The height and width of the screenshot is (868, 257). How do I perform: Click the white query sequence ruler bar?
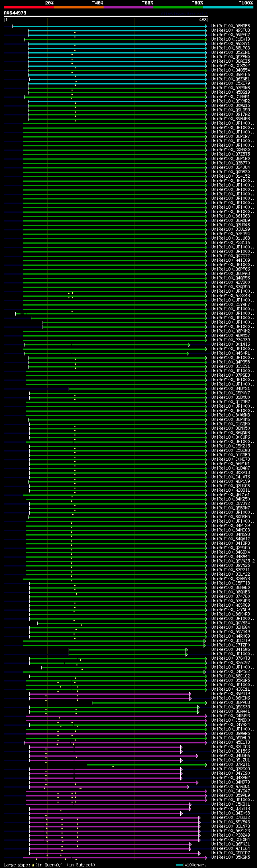(106, 16)
